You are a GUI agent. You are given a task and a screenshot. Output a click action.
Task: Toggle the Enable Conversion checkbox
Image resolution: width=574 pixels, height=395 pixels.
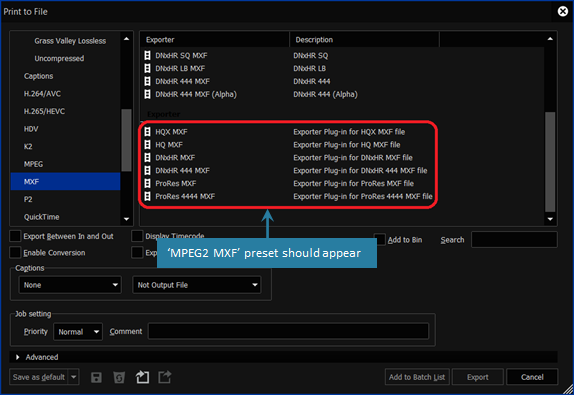(x=15, y=253)
